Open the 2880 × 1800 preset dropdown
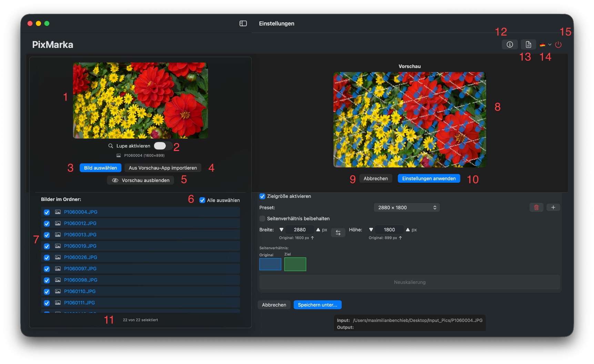 [406, 208]
